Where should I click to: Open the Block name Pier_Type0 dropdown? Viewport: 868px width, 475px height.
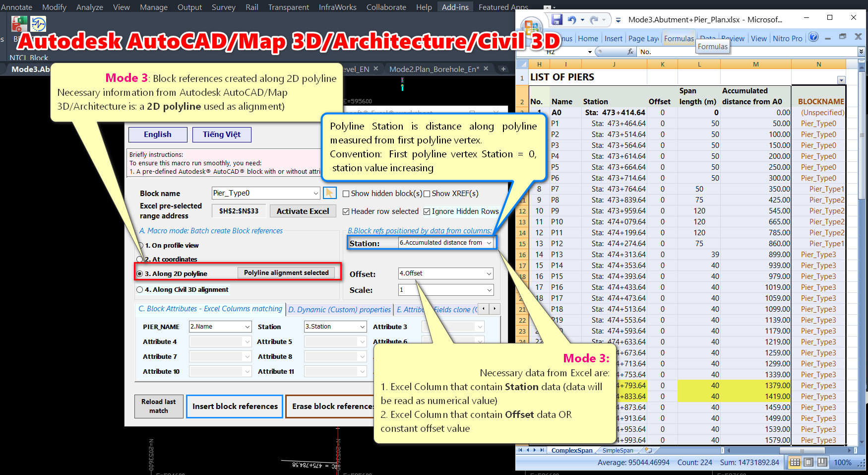pos(315,193)
